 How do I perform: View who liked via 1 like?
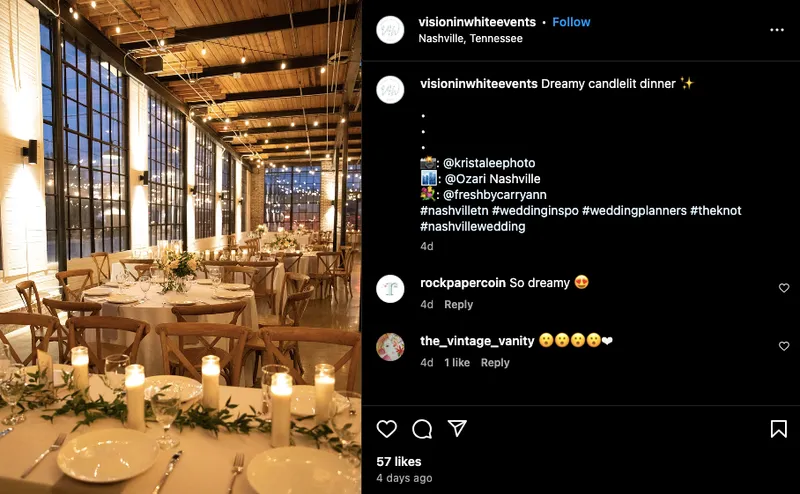[x=457, y=362]
